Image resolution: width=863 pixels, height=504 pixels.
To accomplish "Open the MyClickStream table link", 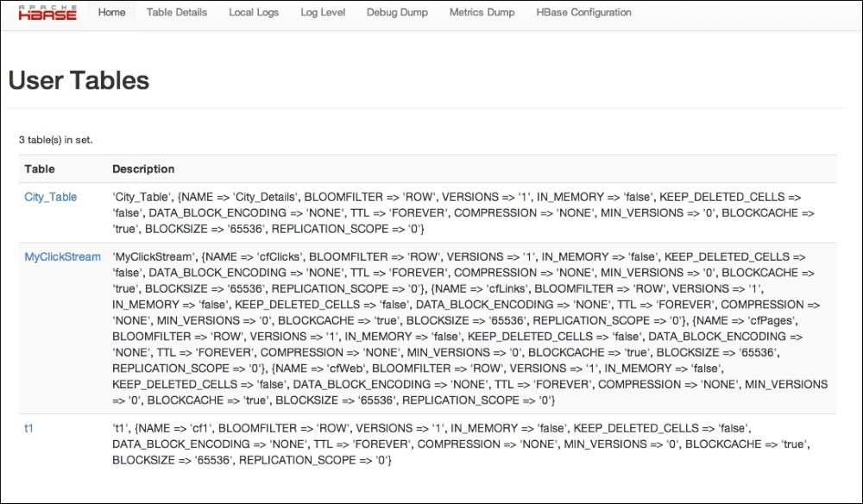I will (63, 257).
